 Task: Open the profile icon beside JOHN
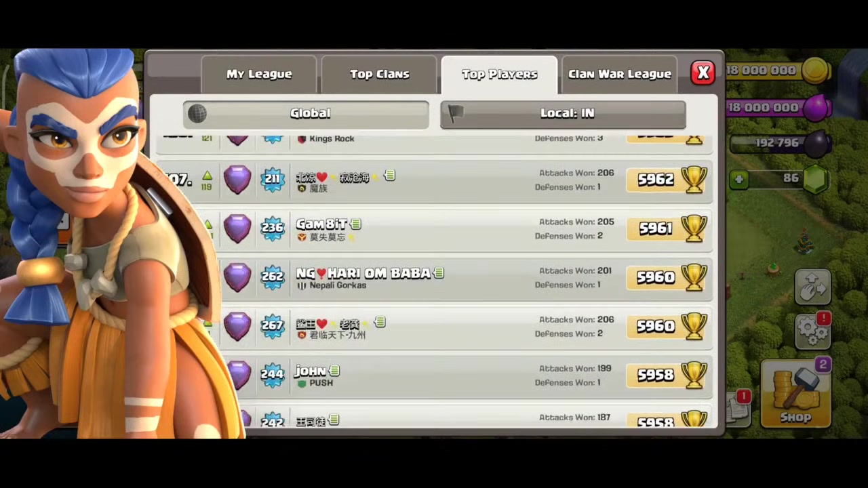(334, 371)
